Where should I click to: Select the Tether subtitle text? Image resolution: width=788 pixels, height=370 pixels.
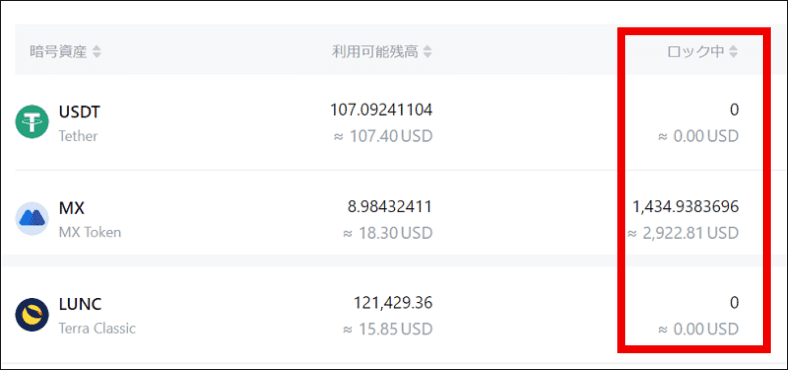point(78,136)
